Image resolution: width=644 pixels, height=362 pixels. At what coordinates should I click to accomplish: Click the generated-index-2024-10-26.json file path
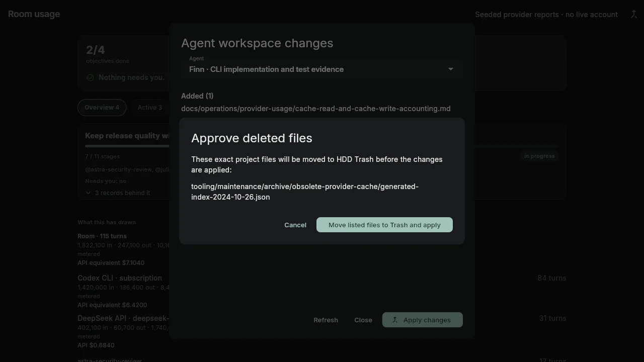(305, 192)
